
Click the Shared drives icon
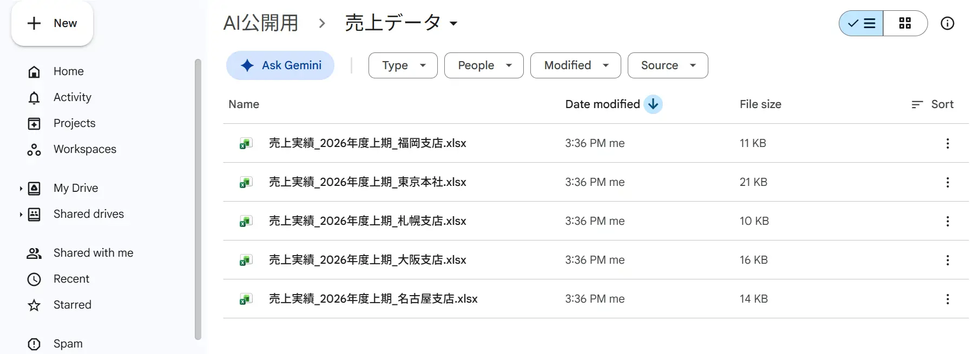coord(34,215)
